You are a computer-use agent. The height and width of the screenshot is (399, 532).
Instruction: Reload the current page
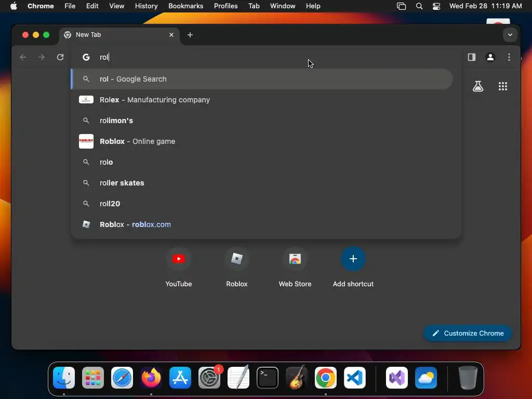[x=60, y=57]
